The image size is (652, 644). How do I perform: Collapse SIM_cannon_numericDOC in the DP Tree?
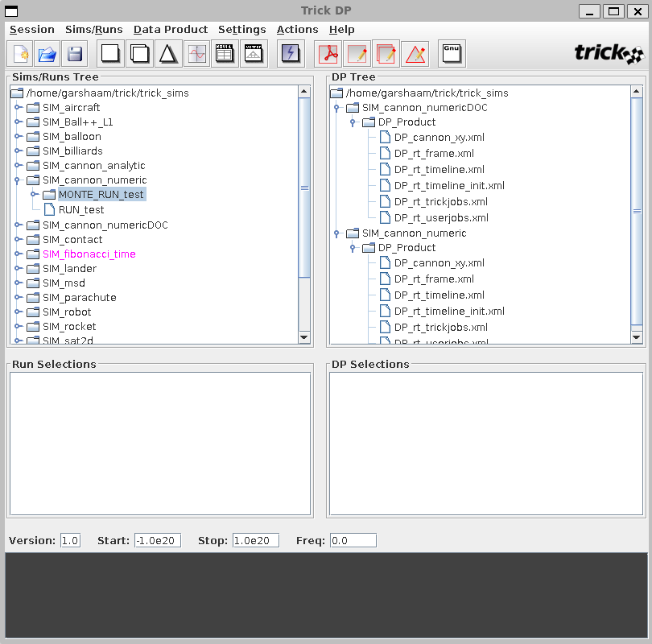(x=336, y=108)
